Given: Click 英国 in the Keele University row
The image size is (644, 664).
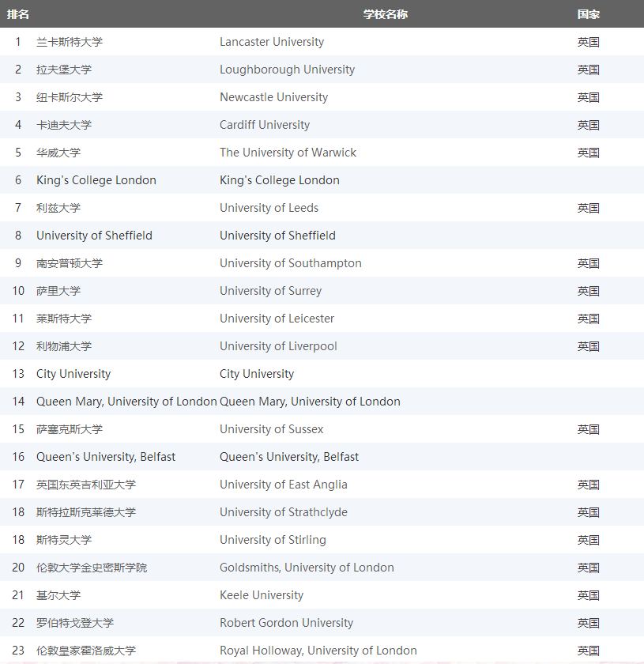Looking at the screenshot, I should 589,595.
